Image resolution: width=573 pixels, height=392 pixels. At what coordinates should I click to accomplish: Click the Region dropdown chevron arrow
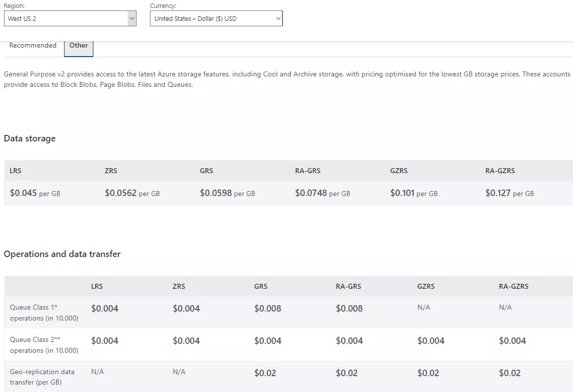pos(132,18)
